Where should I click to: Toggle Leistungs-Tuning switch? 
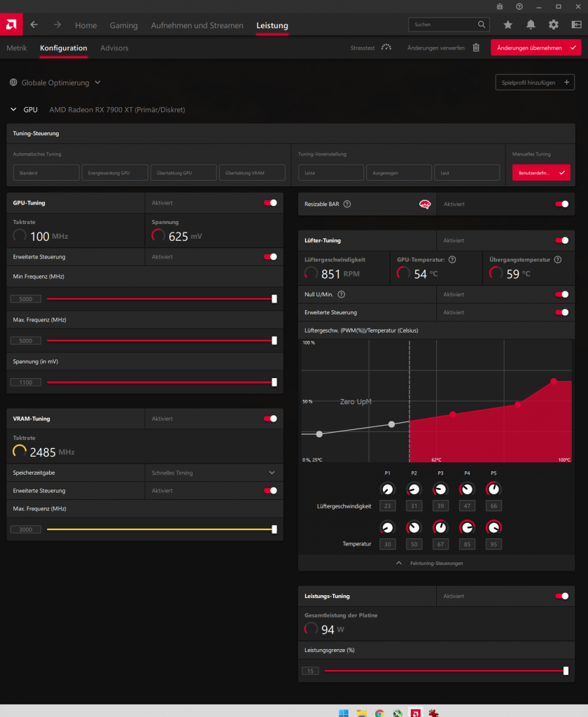(562, 596)
